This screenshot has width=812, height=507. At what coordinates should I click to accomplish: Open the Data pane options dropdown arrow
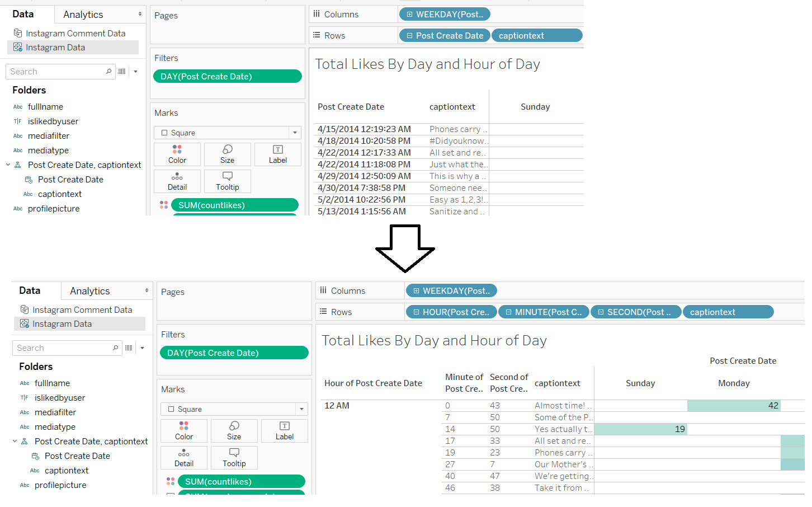134,71
